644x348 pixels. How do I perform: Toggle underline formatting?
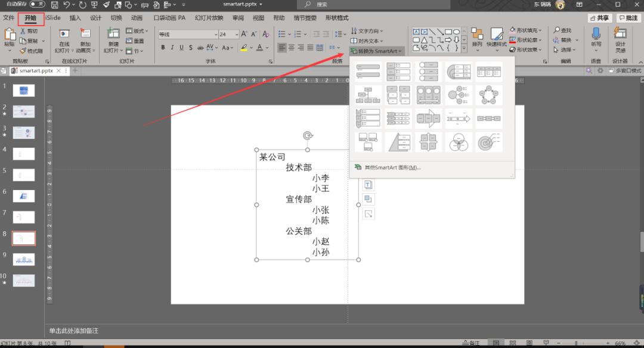181,47
